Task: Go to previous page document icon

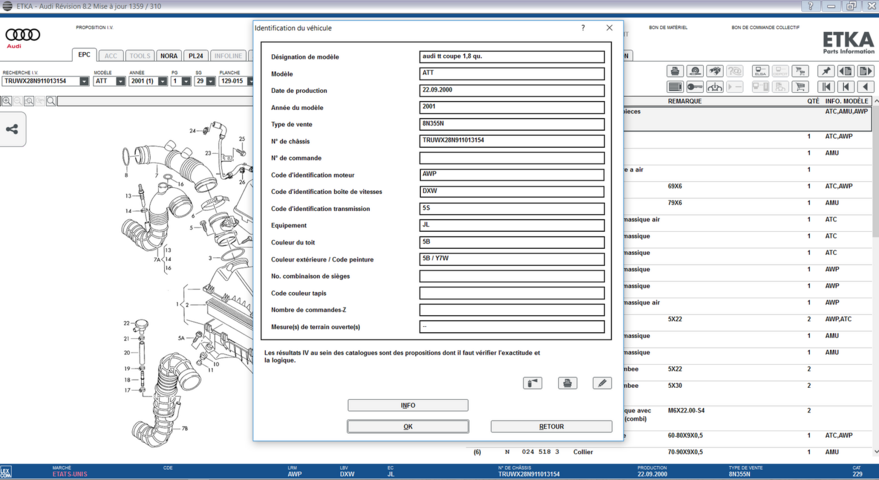Action: (846, 71)
